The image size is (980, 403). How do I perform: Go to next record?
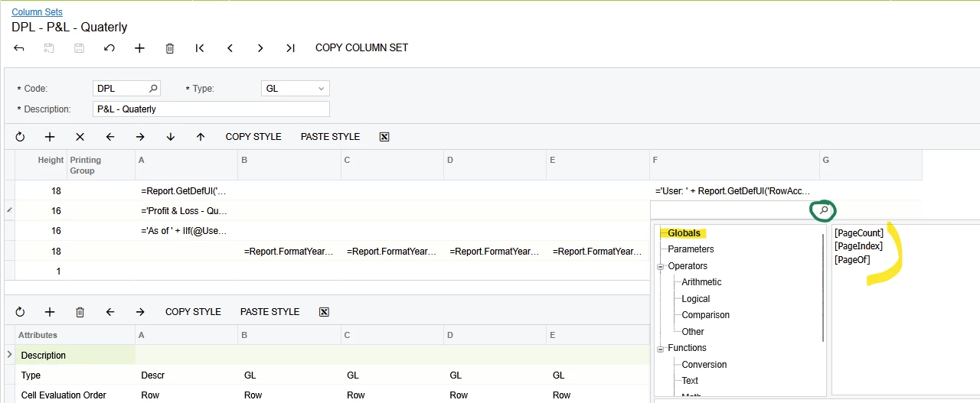tap(260, 48)
